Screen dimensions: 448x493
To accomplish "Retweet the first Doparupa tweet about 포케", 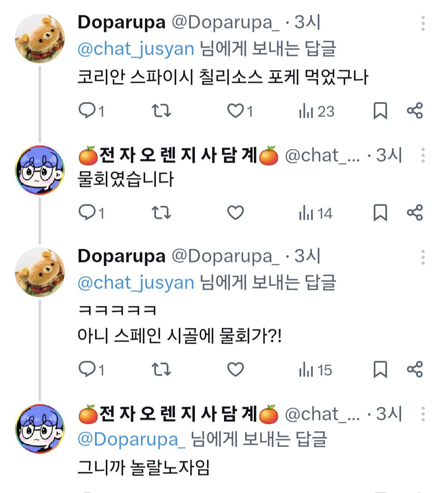I will click(161, 111).
